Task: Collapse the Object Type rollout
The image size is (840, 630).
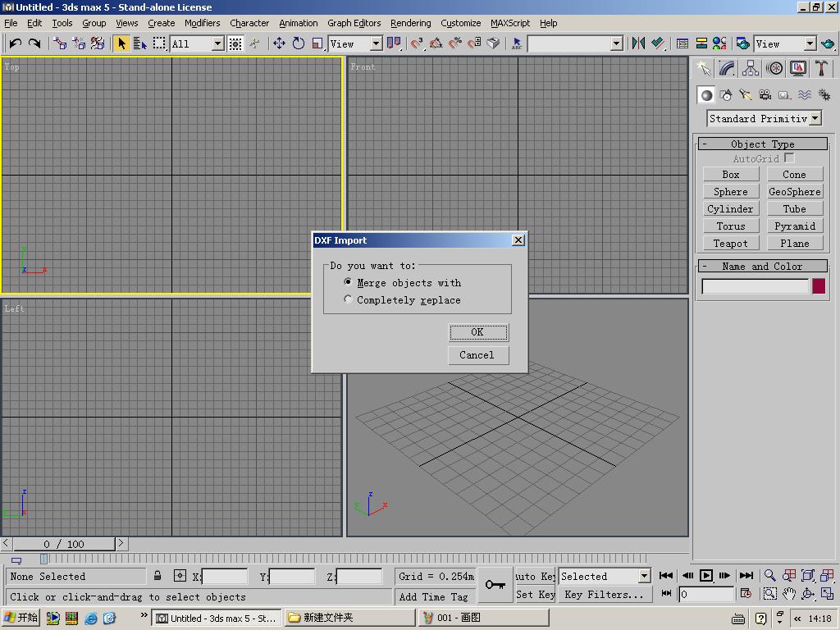Action: [762, 144]
